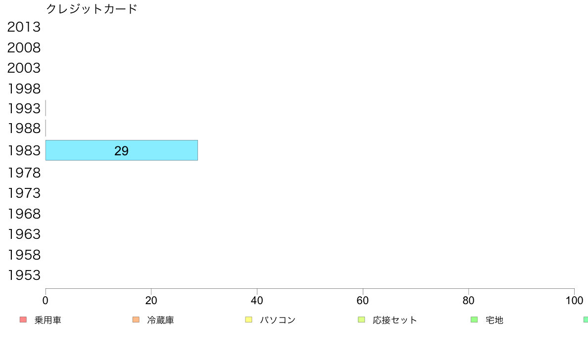Click the 40 tick on x-axis
This screenshot has height=364, width=588.
[x=257, y=300]
